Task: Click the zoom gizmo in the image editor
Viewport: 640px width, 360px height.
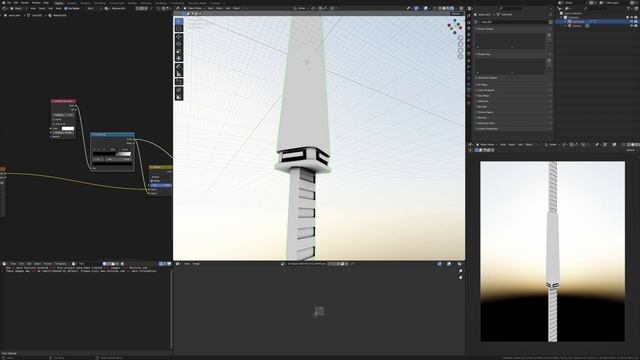Action: 460,271
